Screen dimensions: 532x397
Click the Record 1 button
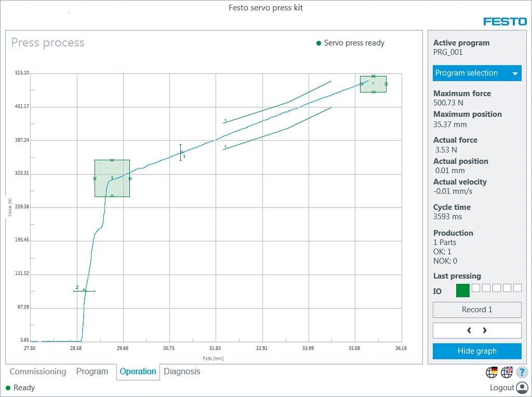(x=477, y=309)
